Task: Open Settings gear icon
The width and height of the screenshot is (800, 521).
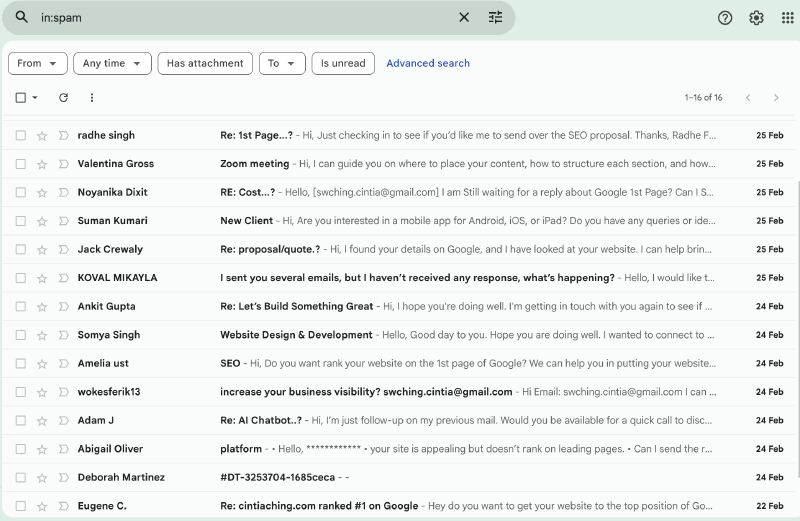Action: click(756, 18)
